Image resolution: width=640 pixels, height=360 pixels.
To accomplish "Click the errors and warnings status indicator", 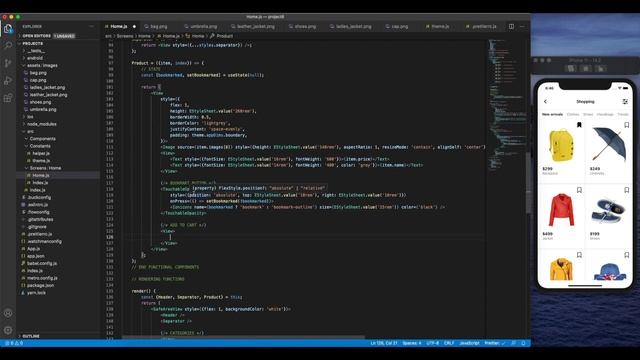I will [x=14, y=343].
